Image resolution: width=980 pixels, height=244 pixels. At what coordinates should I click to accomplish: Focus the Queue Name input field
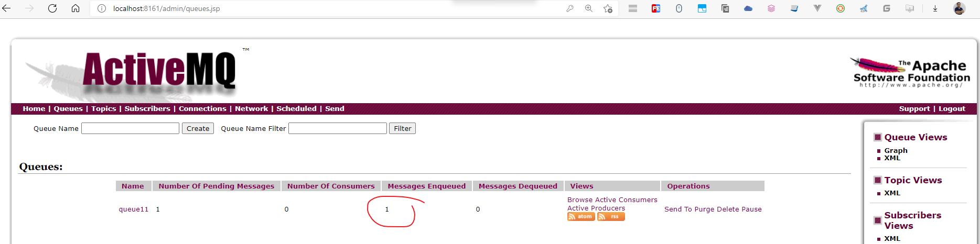point(130,128)
